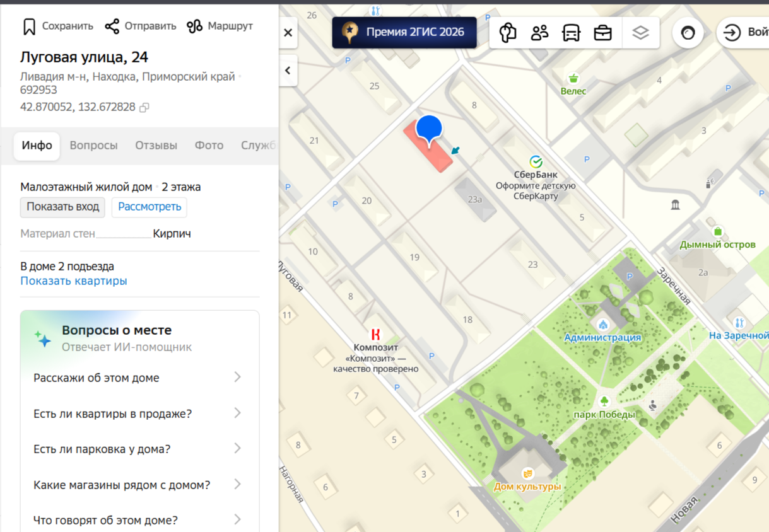Click the Новая street label
This screenshot has height=532, width=769.
685,510
